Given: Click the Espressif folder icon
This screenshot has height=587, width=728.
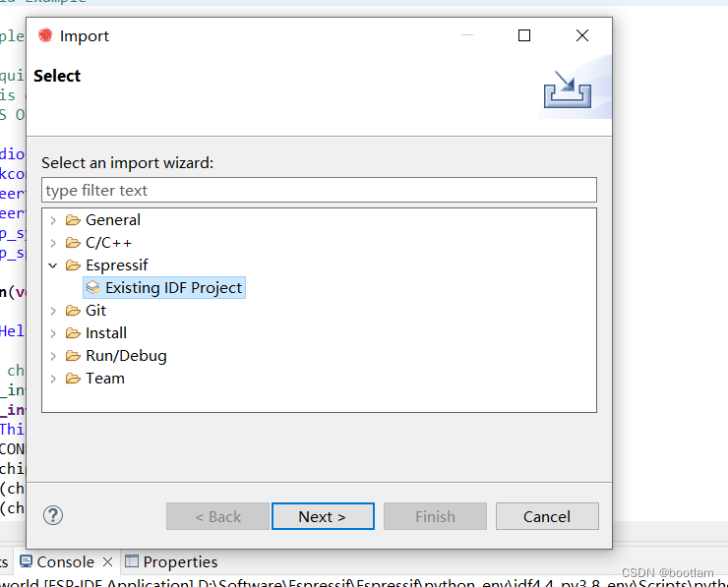Looking at the screenshot, I should click(x=73, y=265).
